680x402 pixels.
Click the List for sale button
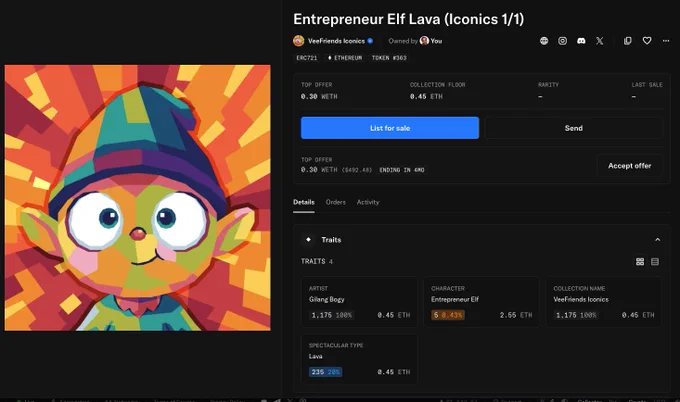tap(390, 128)
